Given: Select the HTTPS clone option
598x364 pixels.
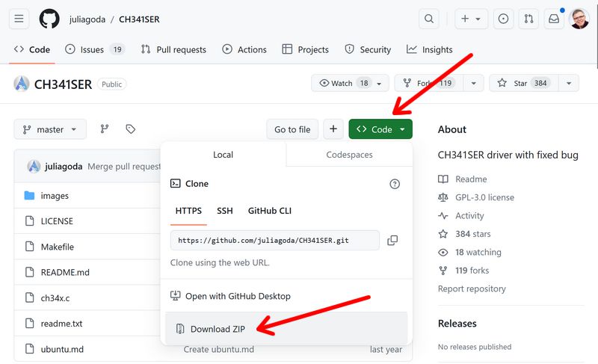Looking at the screenshot, I should 188,211.
